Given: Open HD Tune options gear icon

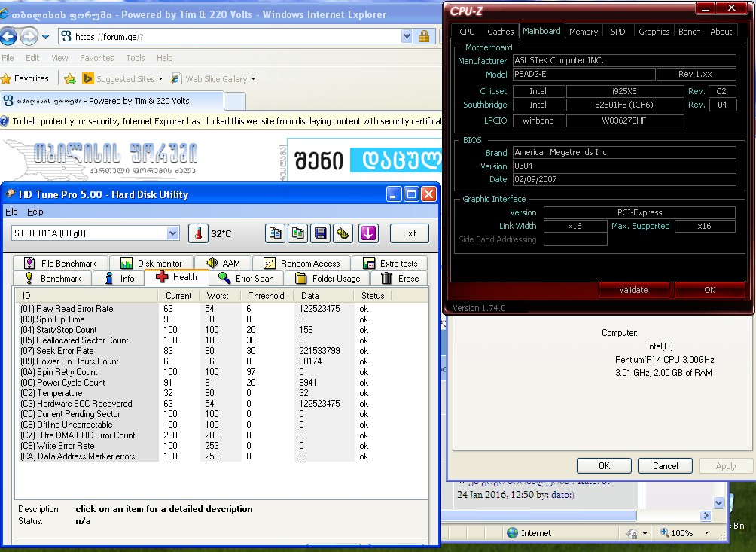Looking at the screenshot, I should 343,233.
